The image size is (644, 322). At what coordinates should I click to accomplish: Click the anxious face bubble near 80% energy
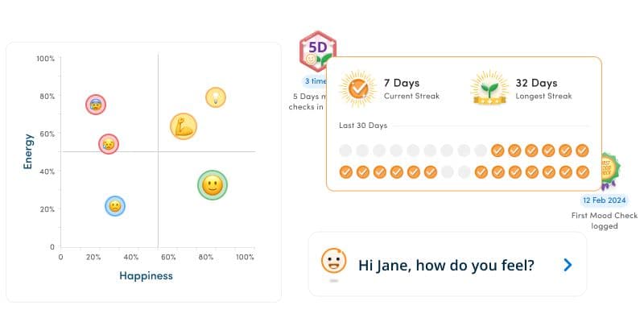(x=96, y=105)
